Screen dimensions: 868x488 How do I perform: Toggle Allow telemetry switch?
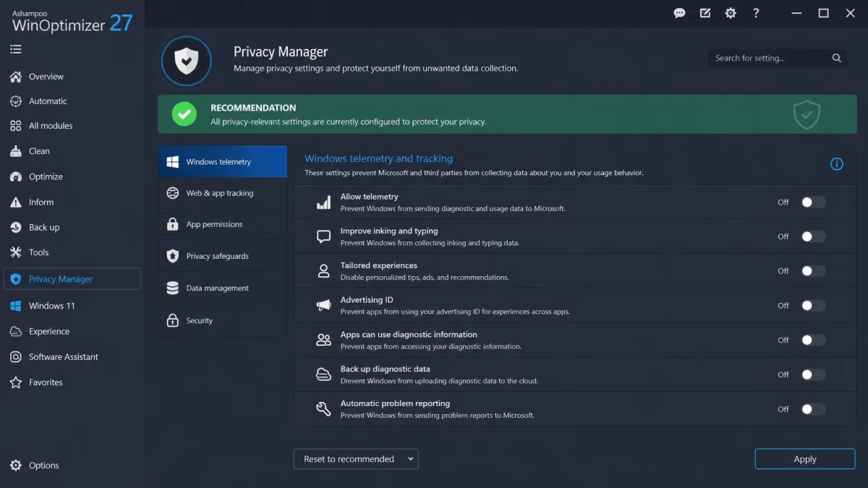[x=813, y=202]
